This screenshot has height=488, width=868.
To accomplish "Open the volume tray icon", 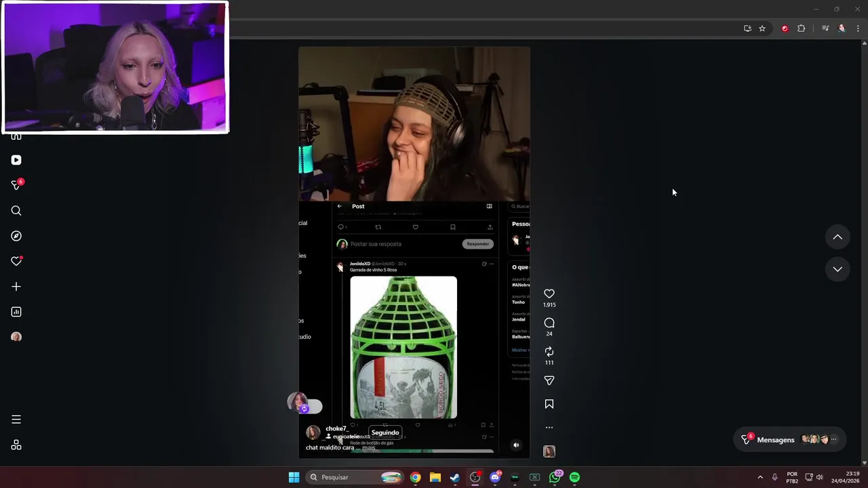I will click(x=820, y=477).
